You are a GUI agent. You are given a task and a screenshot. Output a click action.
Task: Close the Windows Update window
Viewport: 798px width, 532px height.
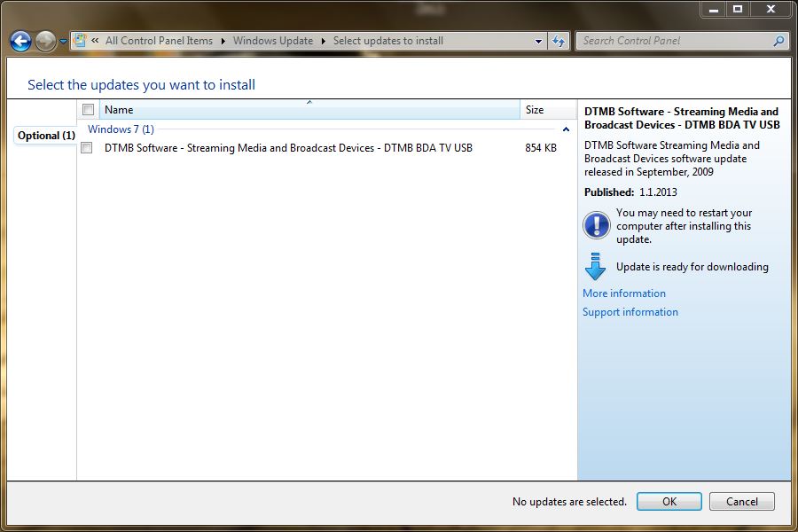click(x=771, y=9)
